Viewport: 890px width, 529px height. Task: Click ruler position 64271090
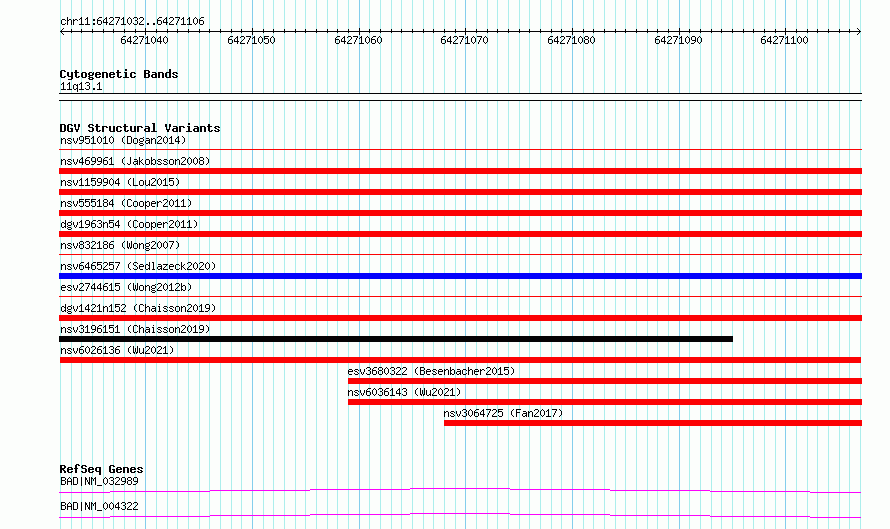pyautogui.click(x=678, y=40)
